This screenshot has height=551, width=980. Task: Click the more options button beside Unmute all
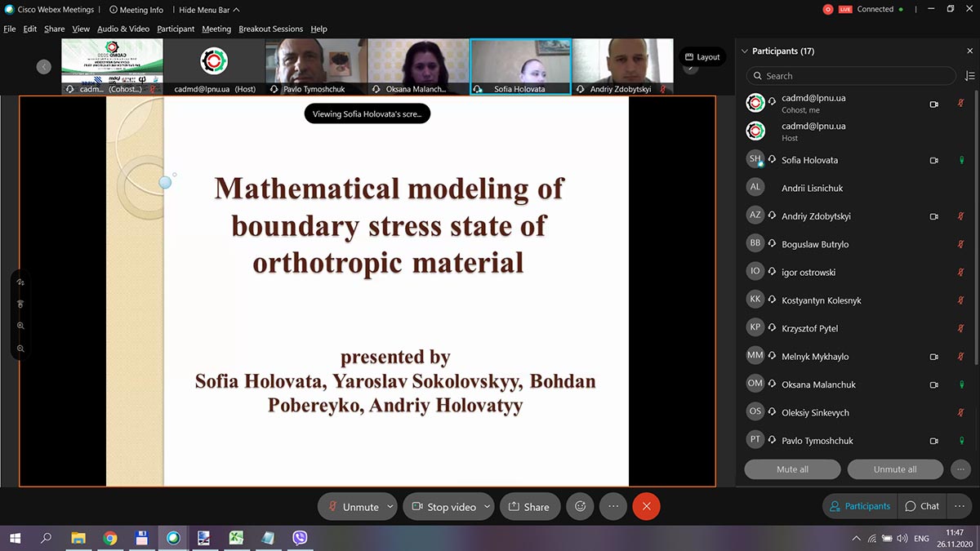pos(960,469)
